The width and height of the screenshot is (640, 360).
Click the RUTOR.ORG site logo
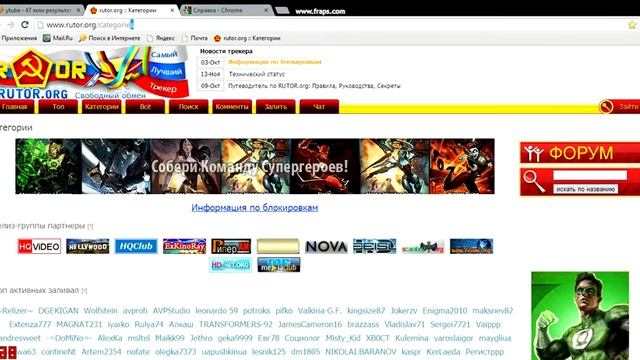pyautogui.click(x=94, y=73)
